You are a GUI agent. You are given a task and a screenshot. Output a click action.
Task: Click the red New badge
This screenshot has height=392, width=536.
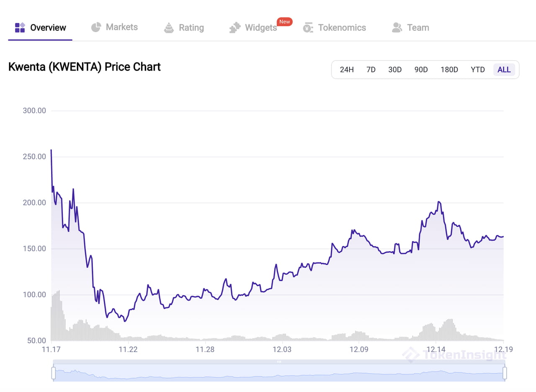click(x=285, y=22)
